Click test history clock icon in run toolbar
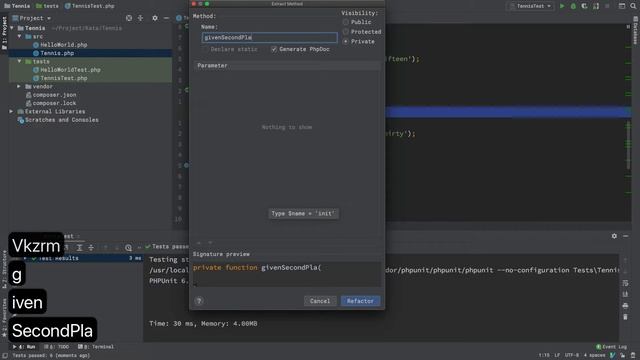640x360 pixels. (x=128, y=247)
